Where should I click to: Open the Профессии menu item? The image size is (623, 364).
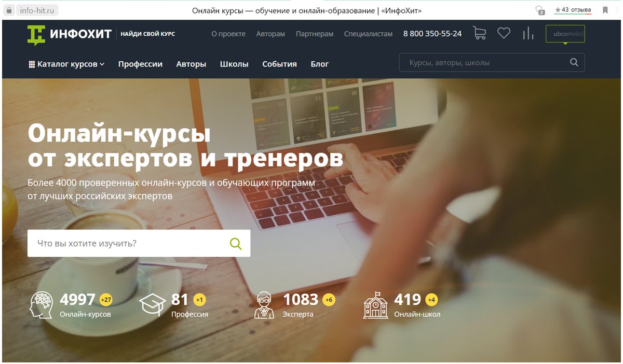coord(140,64)
